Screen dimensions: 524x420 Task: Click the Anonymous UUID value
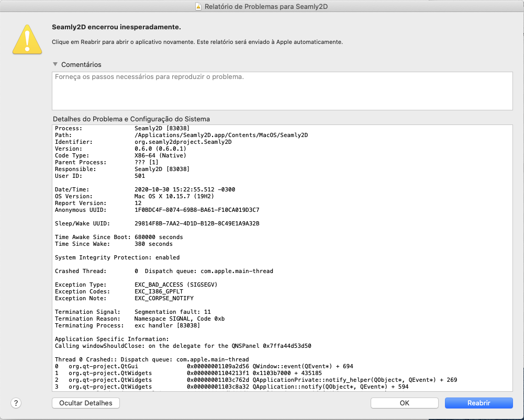[196, 210]
